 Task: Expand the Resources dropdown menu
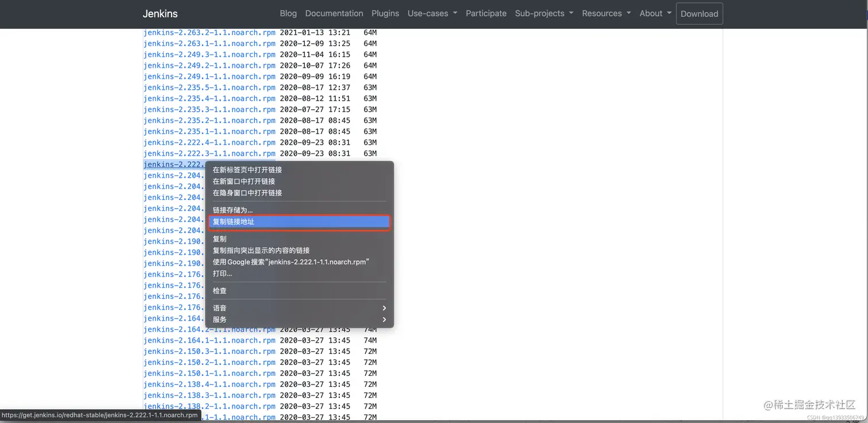click(606, 13)
